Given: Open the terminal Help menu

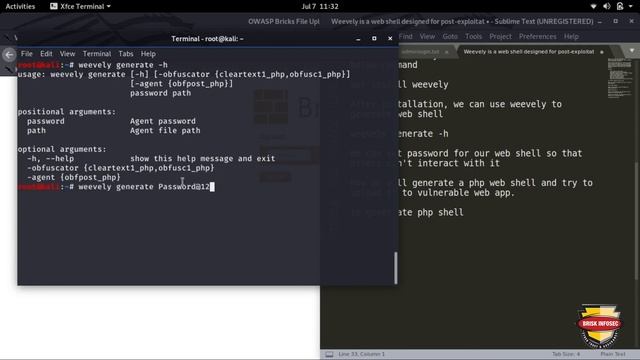Looking at the screenshot, I should pyautogui.click(x=148, y=53).
